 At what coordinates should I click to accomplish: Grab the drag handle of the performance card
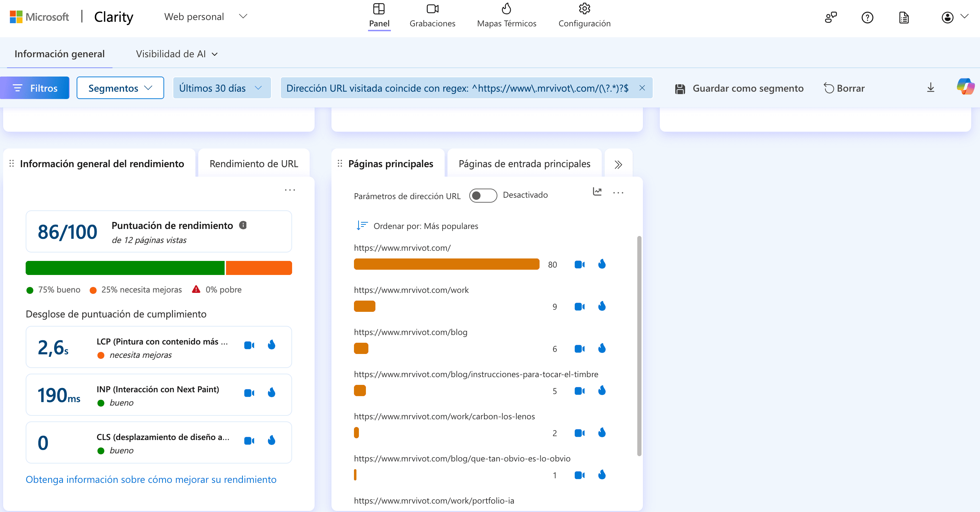[11, 163]
